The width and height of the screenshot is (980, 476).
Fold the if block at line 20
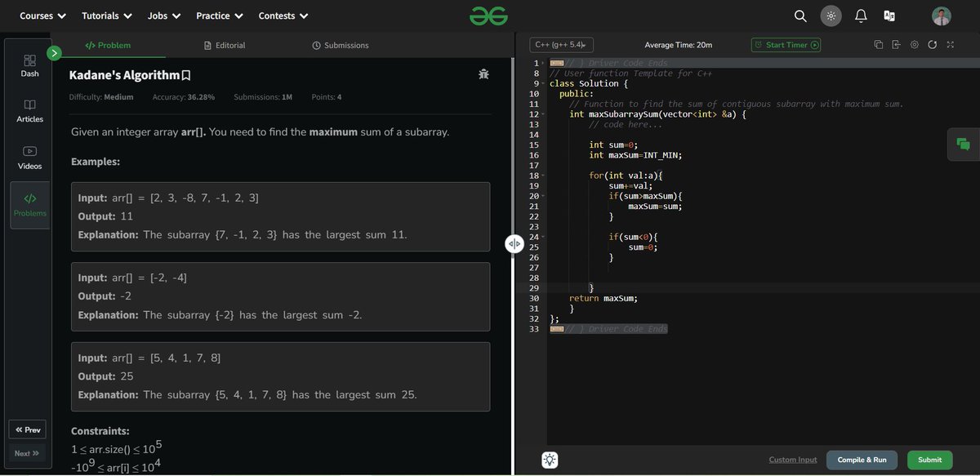[x=543, y=196]
